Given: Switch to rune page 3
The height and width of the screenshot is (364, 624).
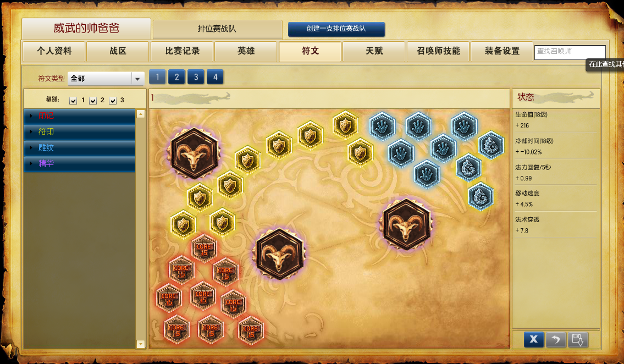Looking at the screenshot, I should click(196, 77).
